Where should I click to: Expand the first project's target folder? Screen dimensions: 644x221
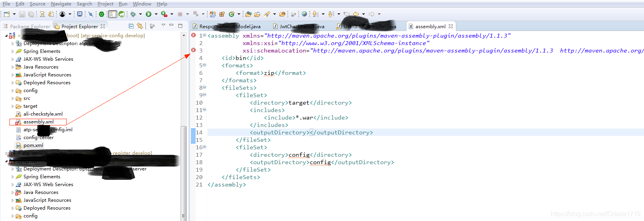(x=13, y=106)
